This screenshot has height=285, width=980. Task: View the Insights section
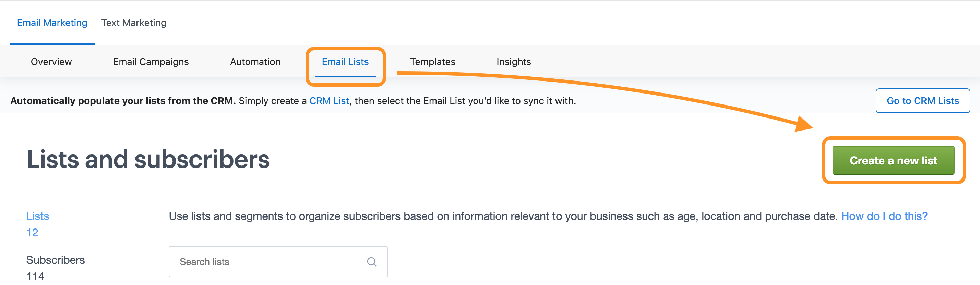click(x=514, y=62)
